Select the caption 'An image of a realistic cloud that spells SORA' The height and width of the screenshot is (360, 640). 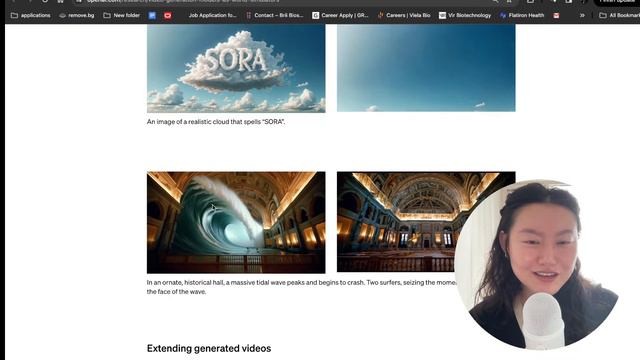(x=216, y=122)
